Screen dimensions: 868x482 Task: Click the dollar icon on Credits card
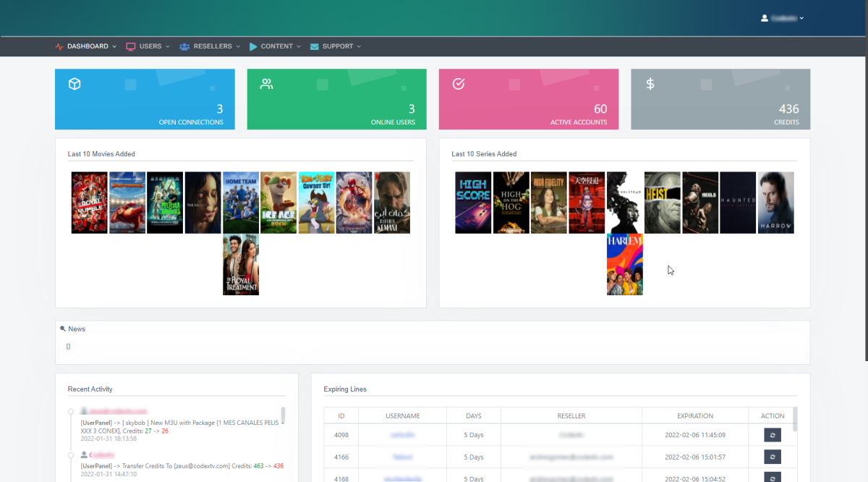pyautogui.click(x=650, y=84)
